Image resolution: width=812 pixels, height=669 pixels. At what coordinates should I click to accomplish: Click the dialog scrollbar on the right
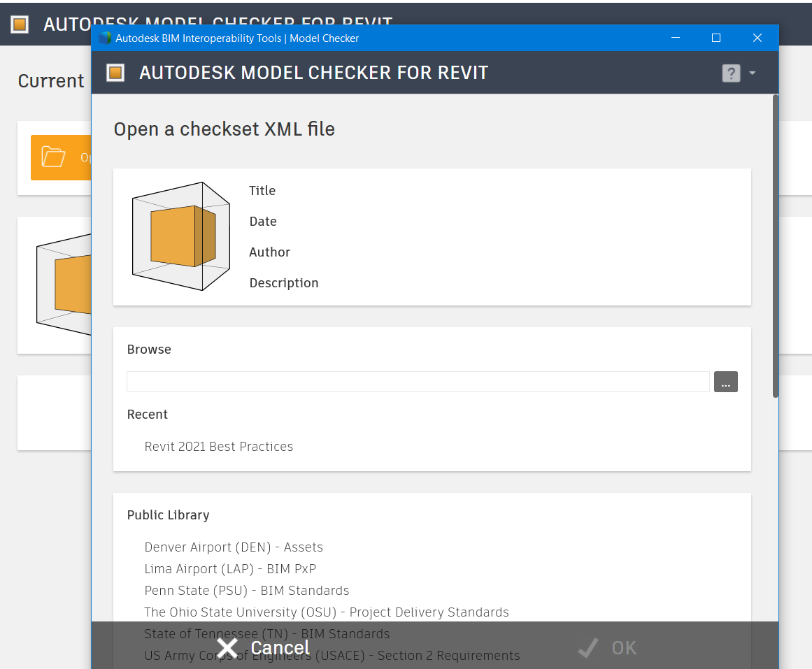(774, 245)
